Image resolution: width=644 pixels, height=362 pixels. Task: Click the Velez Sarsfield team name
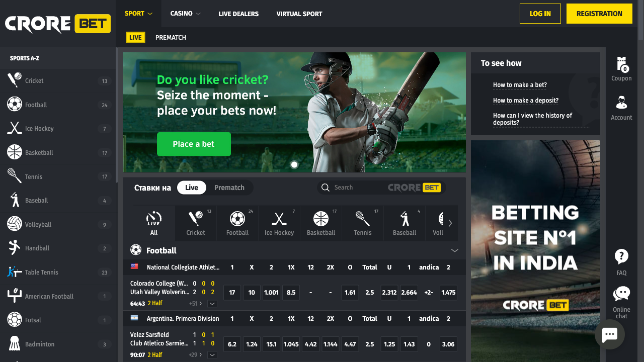pyautogui.click(x=149, y=335)
